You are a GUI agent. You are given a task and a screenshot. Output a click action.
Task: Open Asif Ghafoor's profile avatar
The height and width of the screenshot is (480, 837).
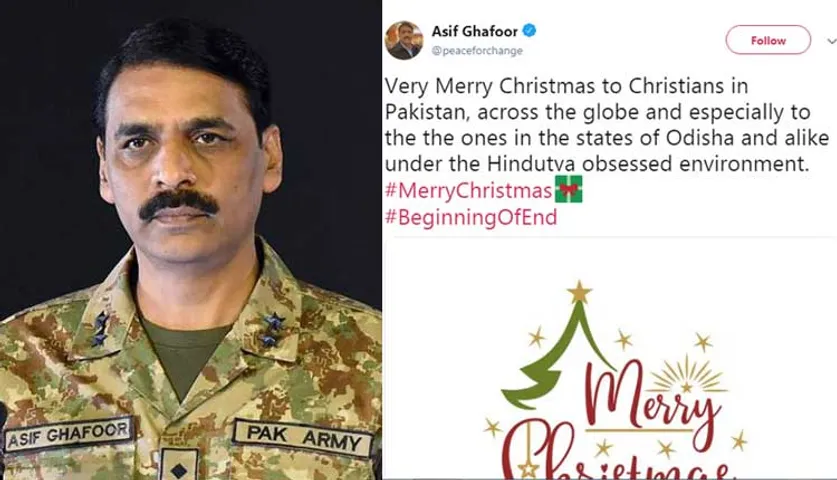(404, 41)
